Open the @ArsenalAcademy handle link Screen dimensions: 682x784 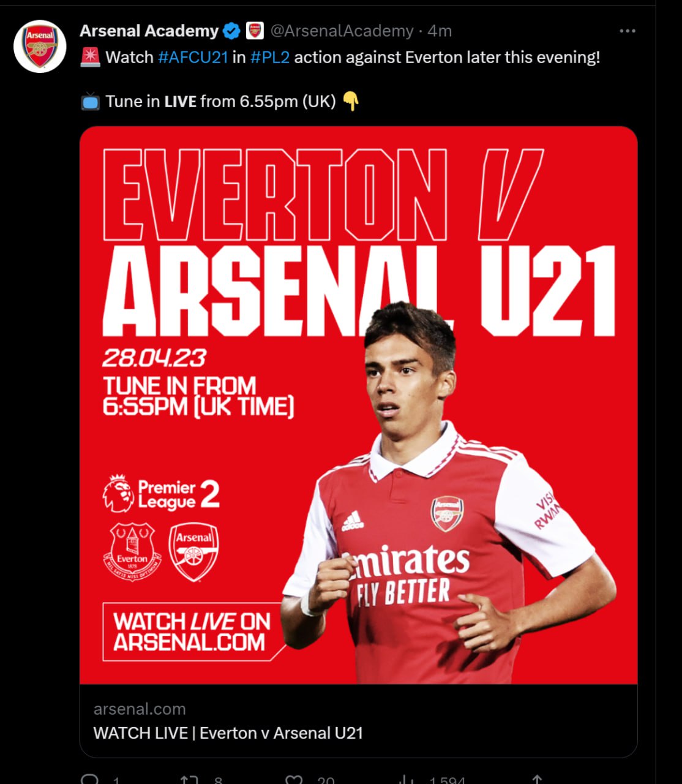[x=342, y=31]
